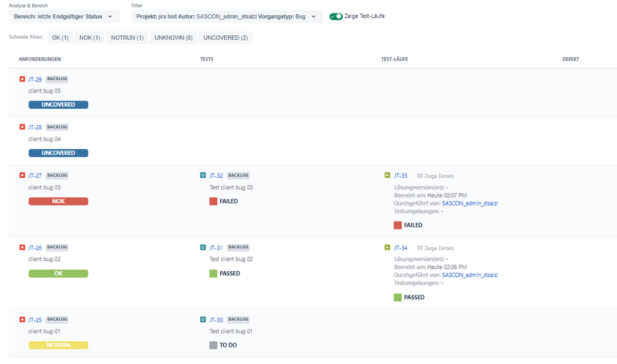Image resolution: width=617 pixels, height=364 pixels.
Task: Click the BACKLOG label next to JT-29
Action: 57,79
